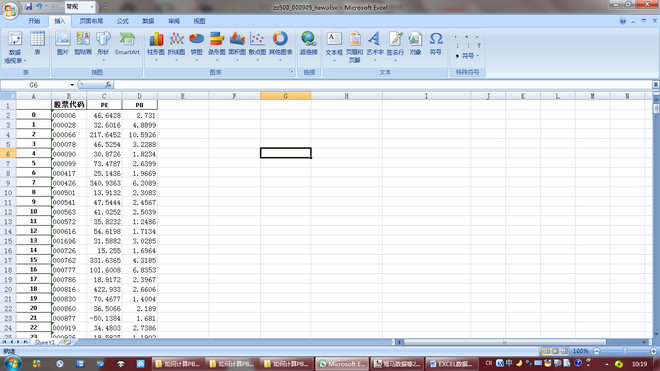Select all cells with corner button
Screen dimensions: 660x371
click(8, 96)
